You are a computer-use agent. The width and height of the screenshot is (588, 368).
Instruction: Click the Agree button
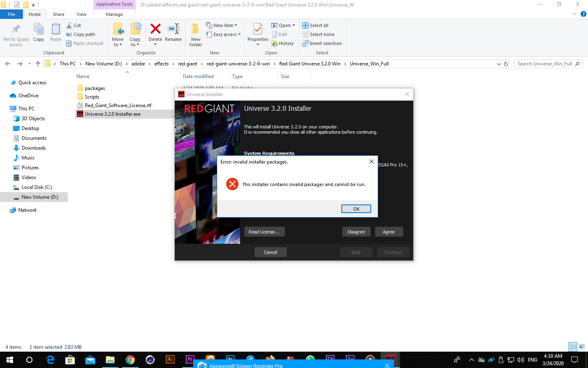click(x=389, y=232)
